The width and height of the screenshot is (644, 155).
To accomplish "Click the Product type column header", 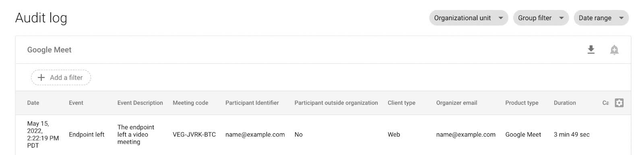I will click(522, 103).
